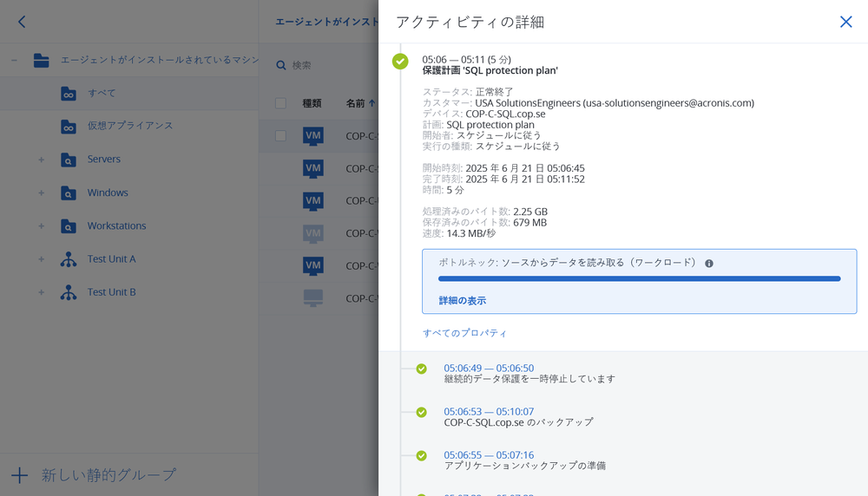The image size is (868, 496).
Task: Select Test Unit B in the tree
Action: 111,292
